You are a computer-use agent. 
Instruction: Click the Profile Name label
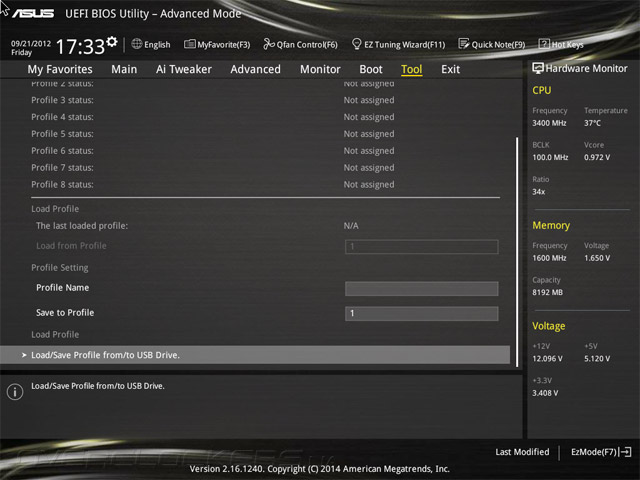(x=62, y=288)
